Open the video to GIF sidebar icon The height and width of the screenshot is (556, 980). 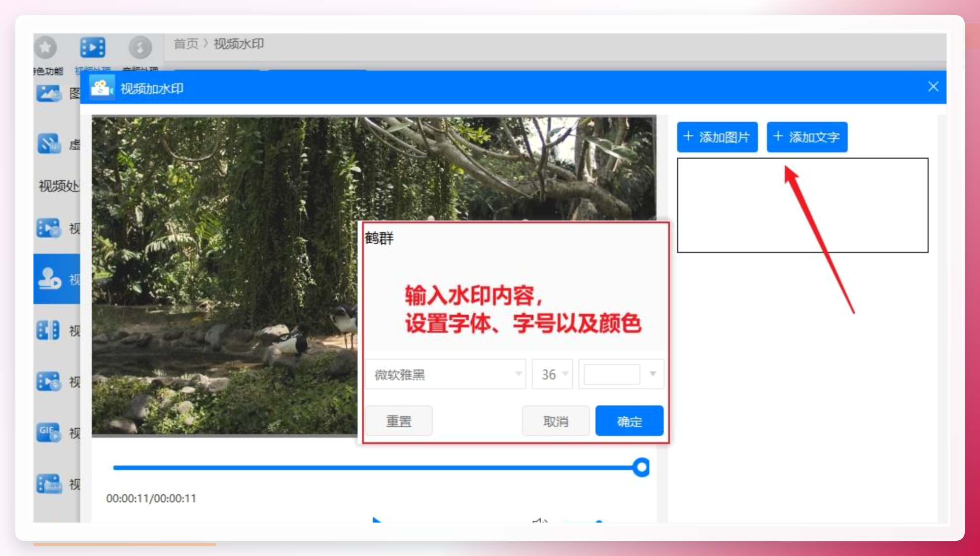(x=49, y=432)
